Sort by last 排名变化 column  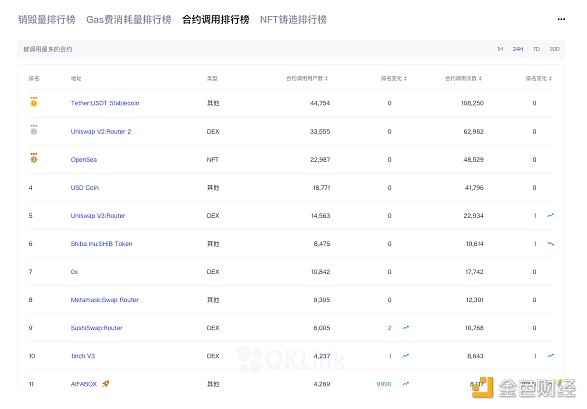(x=539, y=78)
